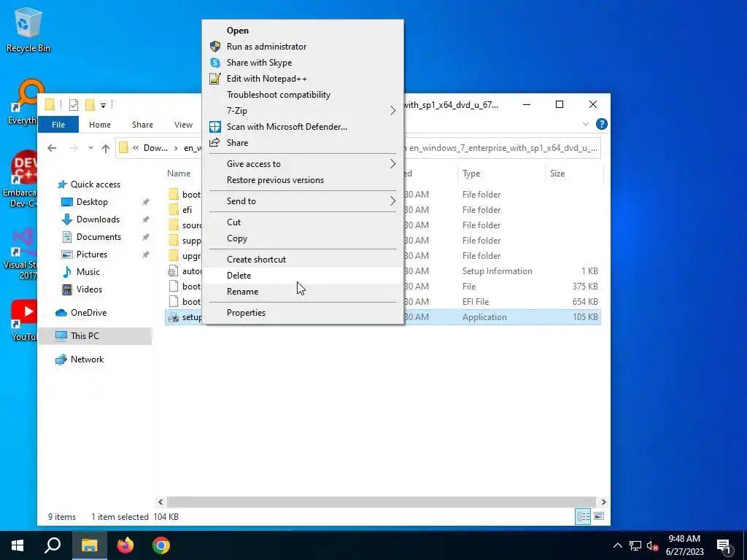Viewport: 747px width, 560px height.
Task: Switch to the Share ribbon tab
Action: (142, 125)
